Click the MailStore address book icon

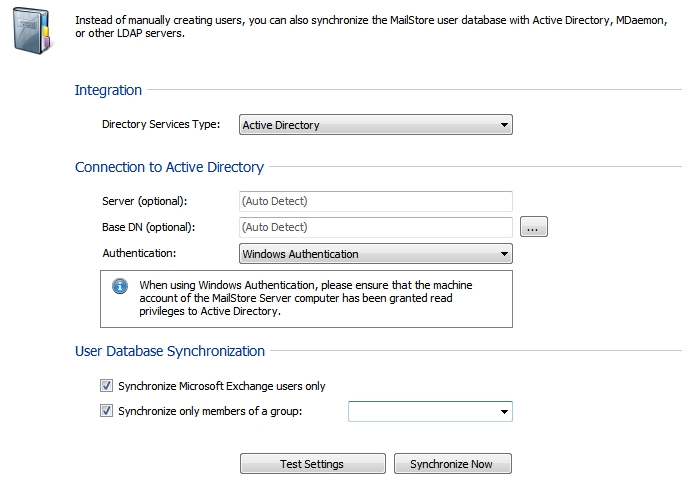32,31
